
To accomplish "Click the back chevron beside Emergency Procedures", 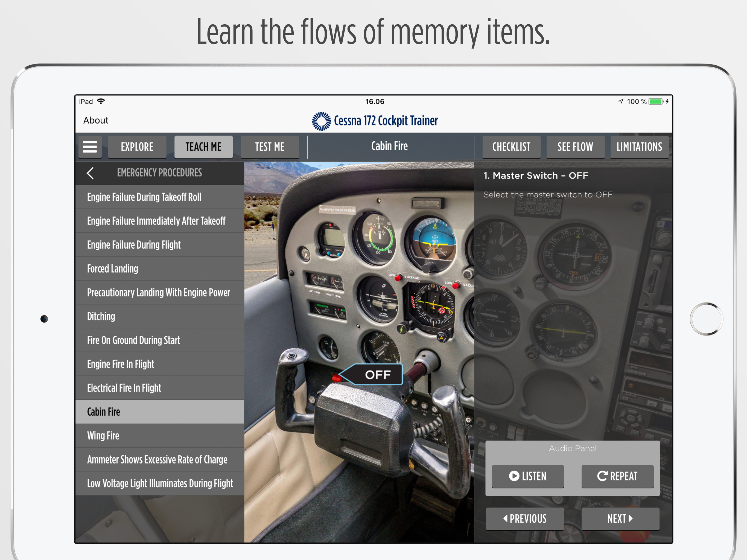I will point(90,173).
